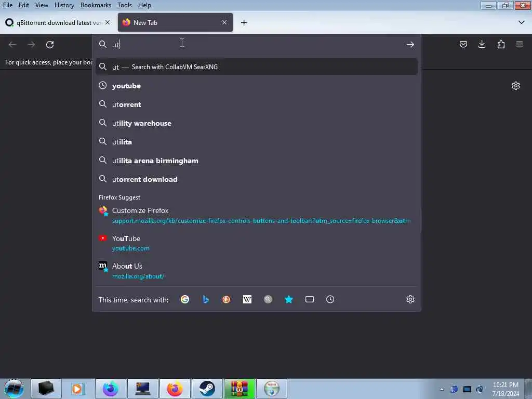The image size is (532, 399).
Task: Switch to qBittorrent download tab
Action: coord(58,22)
